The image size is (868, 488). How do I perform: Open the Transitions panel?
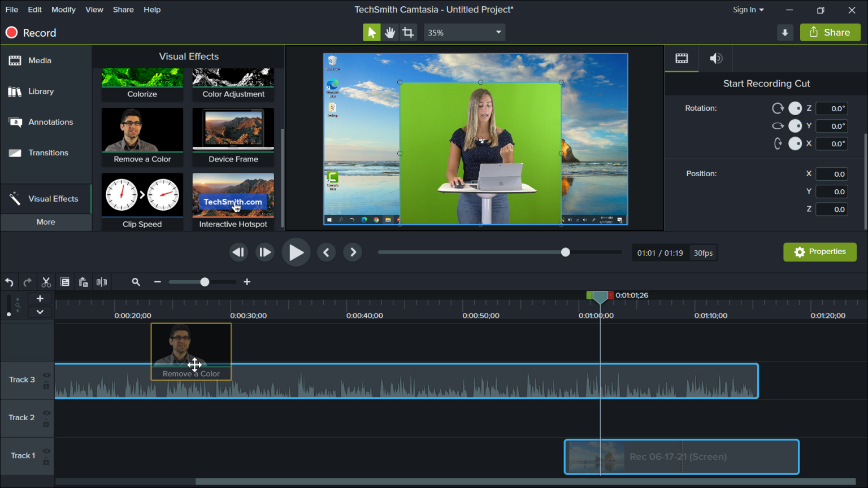pyautogui.click(x=48, y=152)
